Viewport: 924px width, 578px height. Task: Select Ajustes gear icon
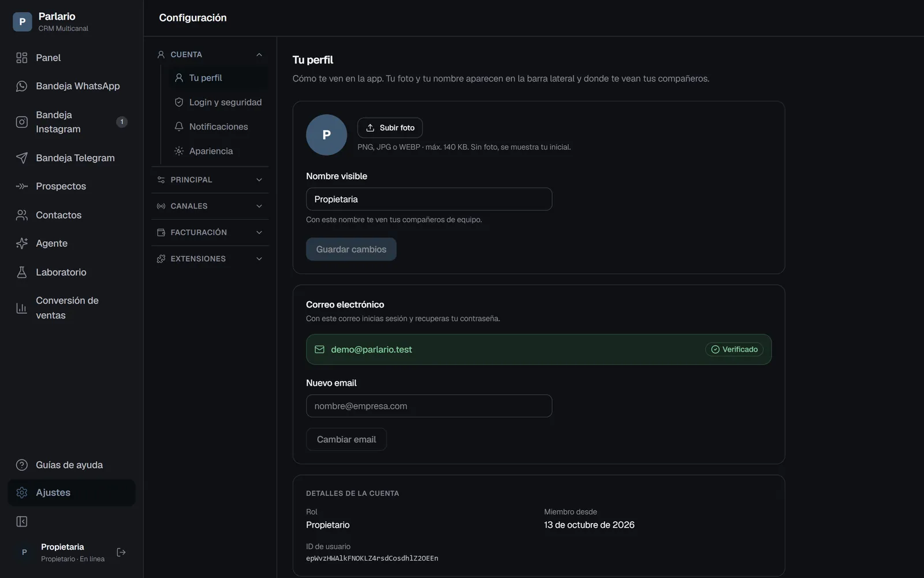(x=22, y=492)
